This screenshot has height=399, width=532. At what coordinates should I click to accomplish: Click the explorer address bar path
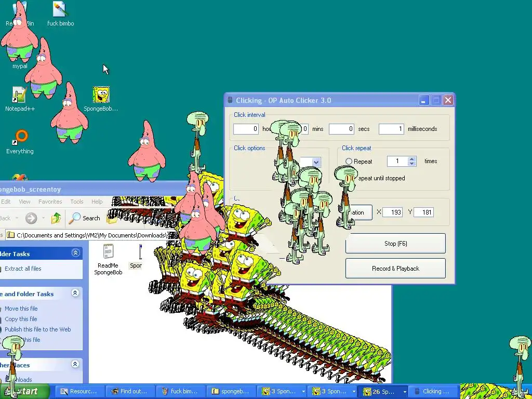tap(91, 235)
